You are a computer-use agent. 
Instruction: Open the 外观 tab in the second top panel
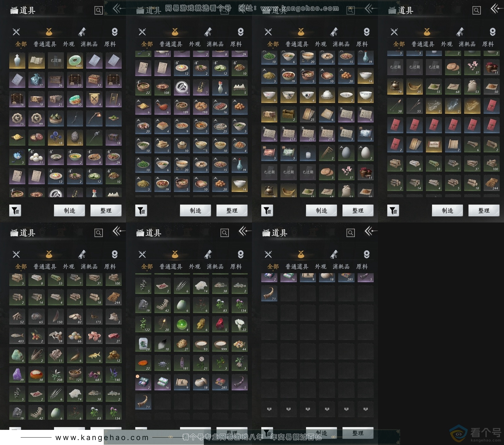coord(195,44)
